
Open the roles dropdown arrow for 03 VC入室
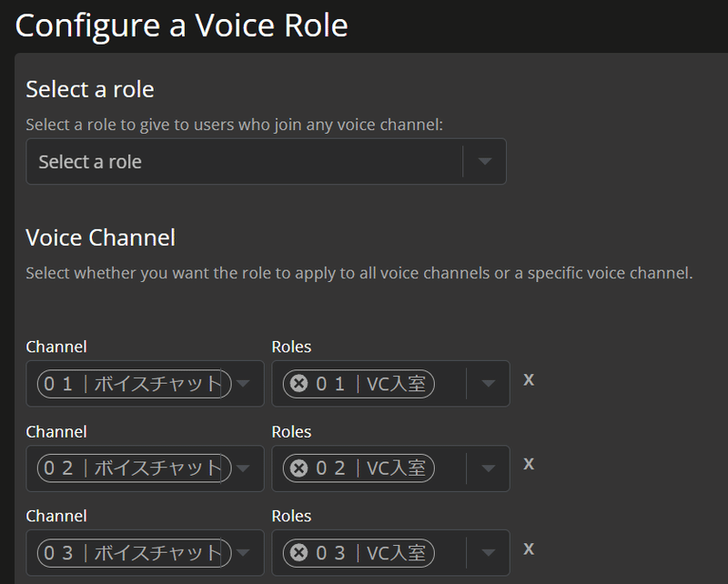tap(488, 552)
